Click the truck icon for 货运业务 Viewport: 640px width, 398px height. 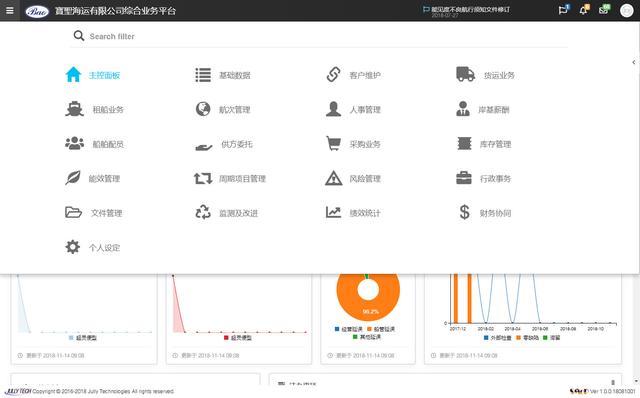point(465,74)
